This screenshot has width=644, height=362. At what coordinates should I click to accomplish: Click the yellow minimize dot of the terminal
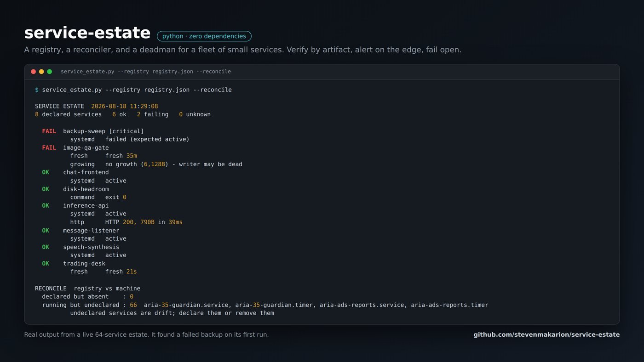pyautogui.click(x=41, y=72)
